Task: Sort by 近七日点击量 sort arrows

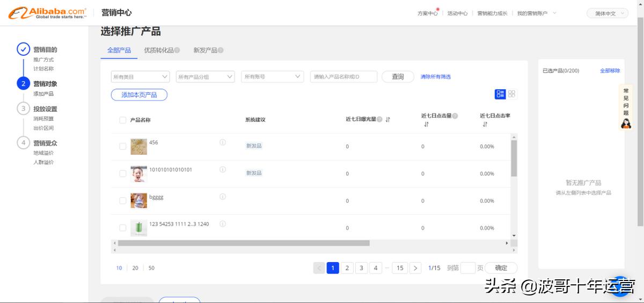Action: 426,124
